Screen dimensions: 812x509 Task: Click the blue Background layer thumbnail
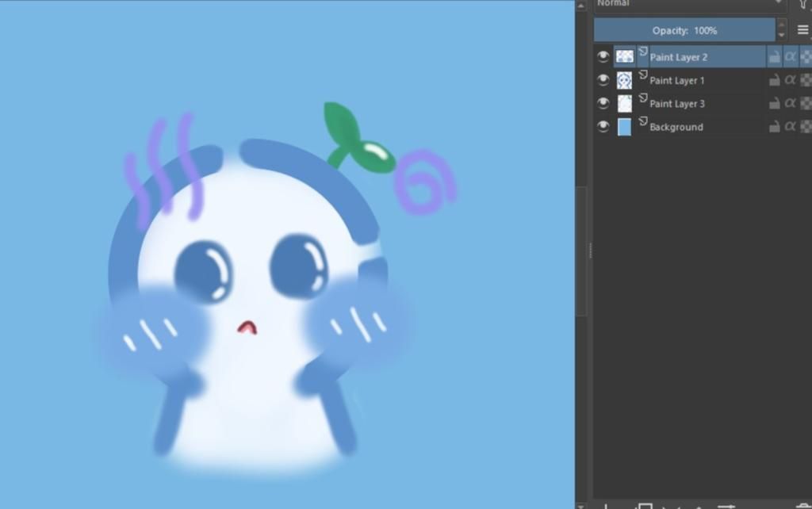[625, 127]
